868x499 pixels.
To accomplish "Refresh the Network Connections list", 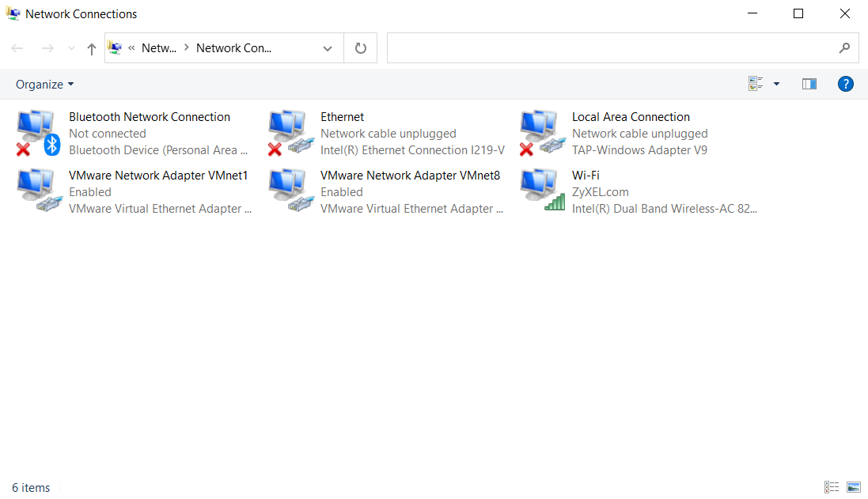I will [x=360, y=48].
